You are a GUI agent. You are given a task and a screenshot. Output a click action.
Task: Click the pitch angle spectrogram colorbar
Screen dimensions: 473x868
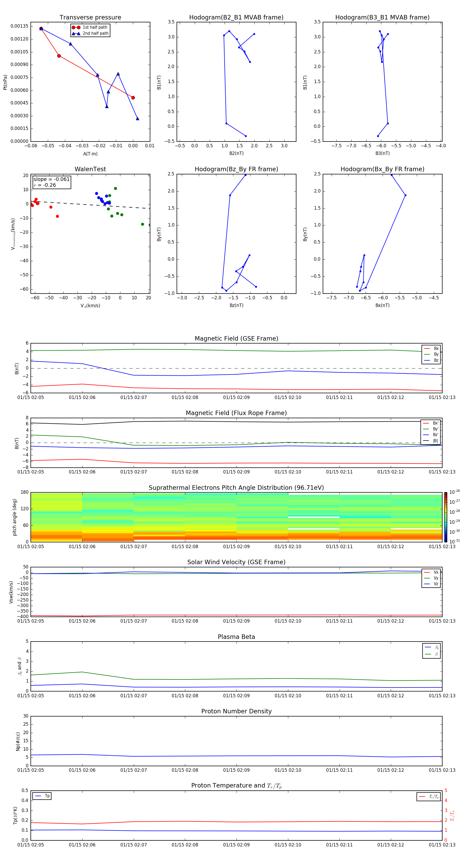click(x=446, y=517)
